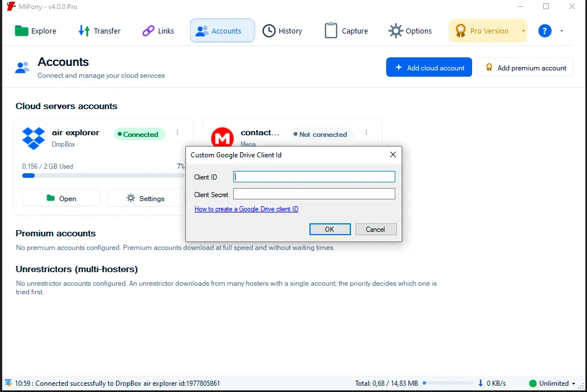Click the Connected status badge
The height and width of the screenshot is (392, 587).
click(x=139, y=134)
